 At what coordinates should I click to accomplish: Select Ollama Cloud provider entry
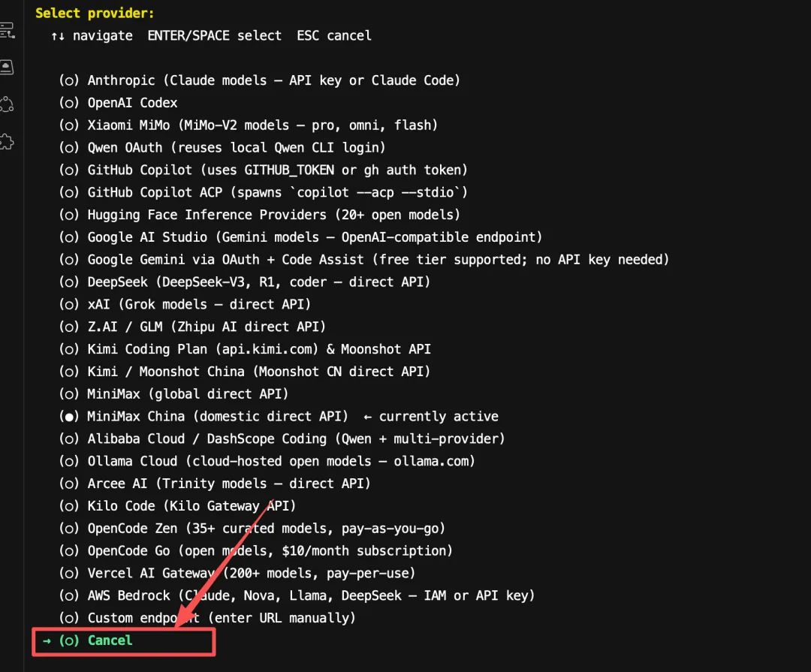coord(267,461)
